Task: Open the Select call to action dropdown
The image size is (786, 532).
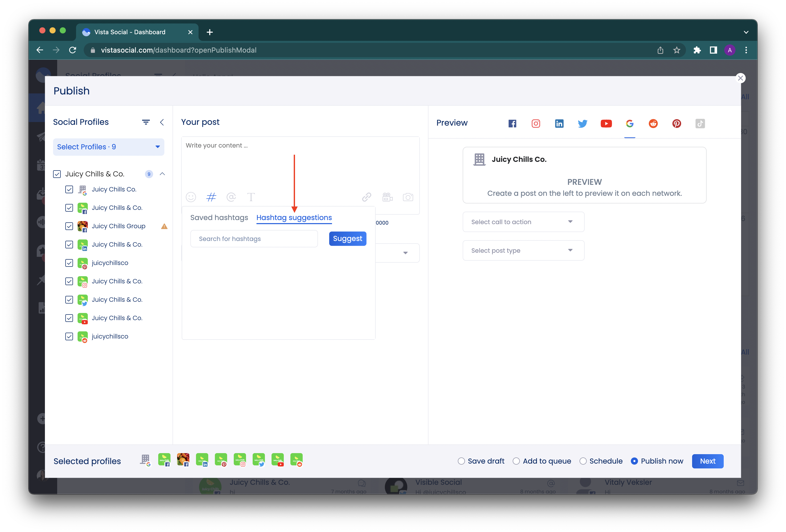Action: click(x=523, y=222)
